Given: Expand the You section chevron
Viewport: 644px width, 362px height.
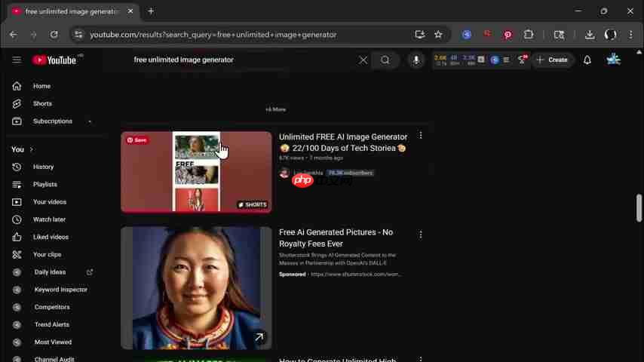Looking at the screenshot, I should coord(31,149).
